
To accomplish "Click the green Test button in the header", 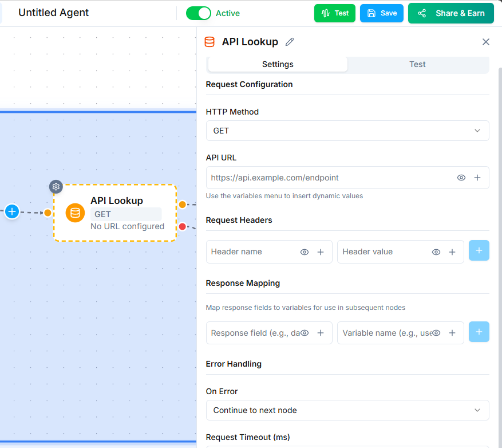I will (x=334, y=13).
